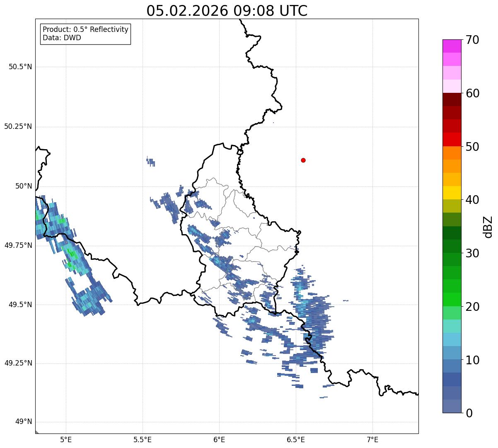This screenshot has height=448, width=498.
Task: Click the dBZ colorbar axis label
Action: coord(488,227)
